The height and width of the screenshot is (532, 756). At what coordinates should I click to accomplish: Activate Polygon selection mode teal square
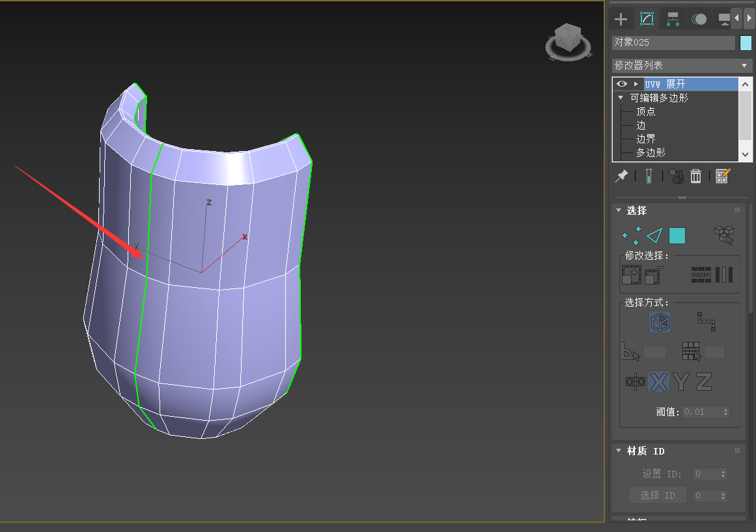[x=677, y=236]
